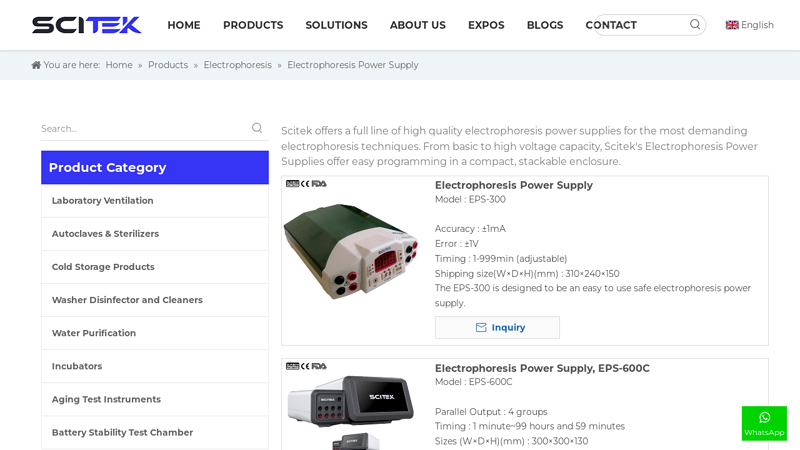Click 'Error : ±1V' text

click(457, 244)
